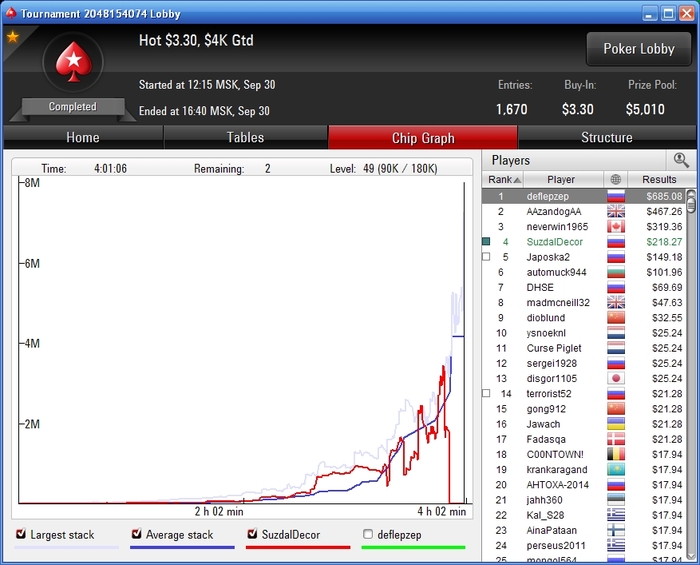Viewport: 700px width, 565px height.
Task: Sort by the Player column header
Action: coord(563,179)
